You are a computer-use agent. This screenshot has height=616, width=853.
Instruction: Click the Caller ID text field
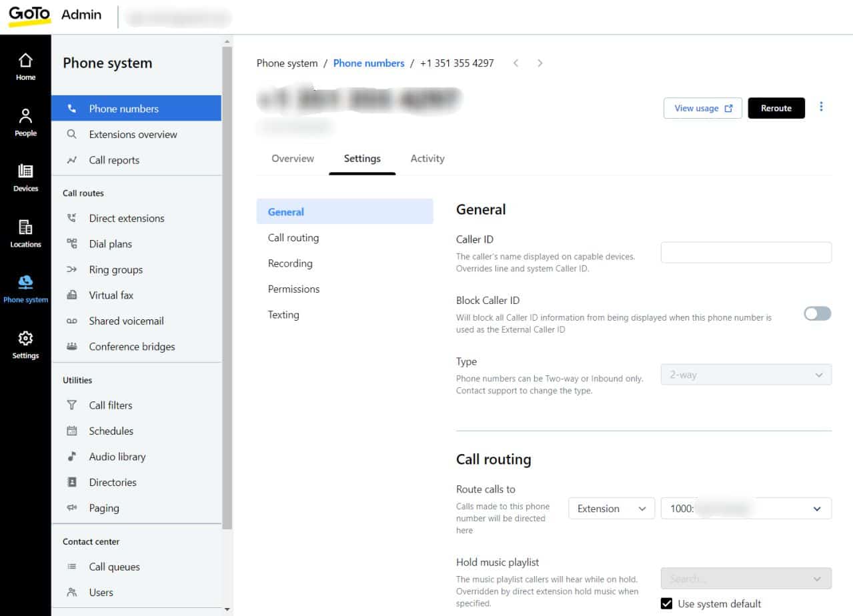pos(746,253)
